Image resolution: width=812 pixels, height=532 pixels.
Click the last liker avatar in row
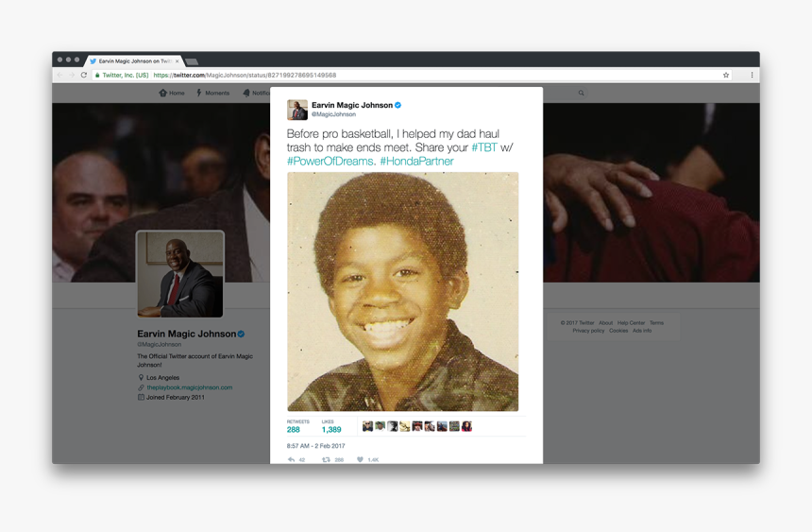466,426
